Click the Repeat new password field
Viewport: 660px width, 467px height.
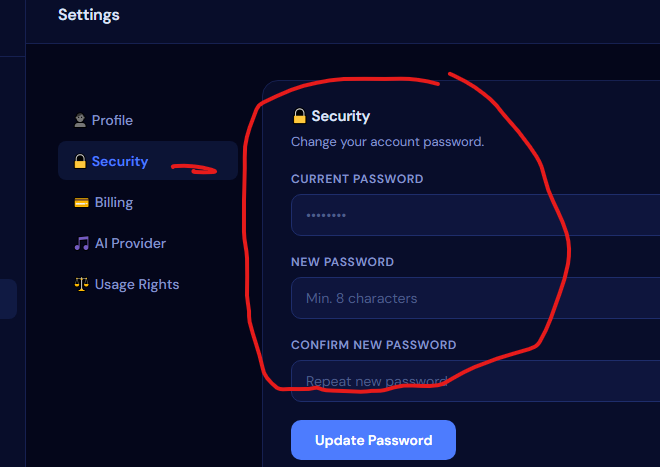click(475, 381)
